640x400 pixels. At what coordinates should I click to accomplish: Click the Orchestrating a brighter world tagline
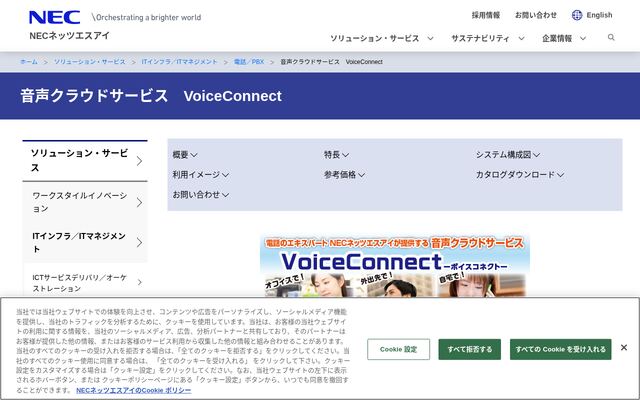point(146,18)
